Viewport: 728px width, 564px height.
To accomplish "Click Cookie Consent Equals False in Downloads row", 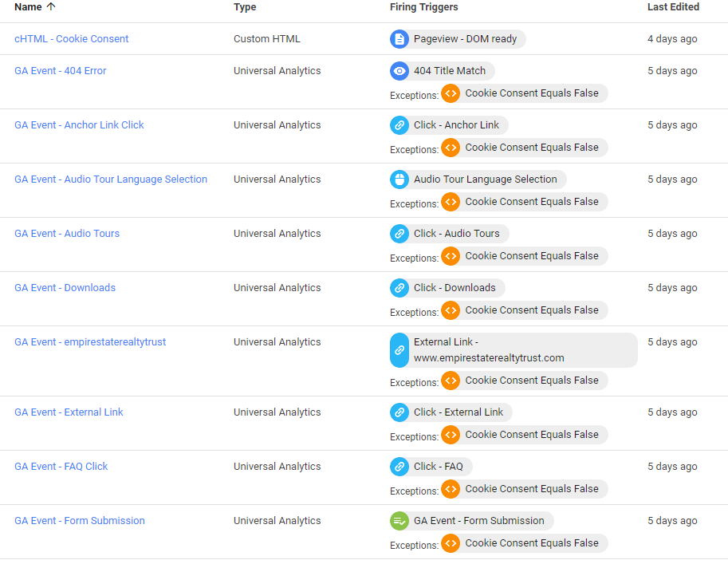I will 531,310.
